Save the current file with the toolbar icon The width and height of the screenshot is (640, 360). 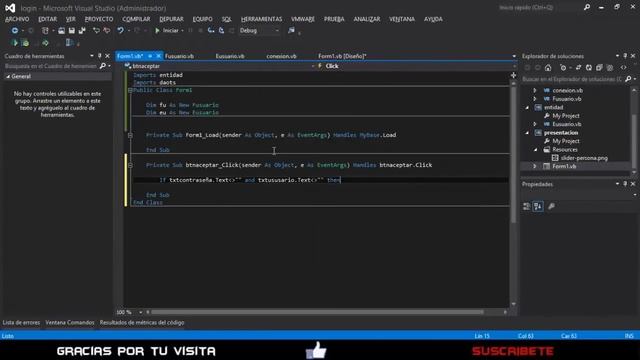72,31
